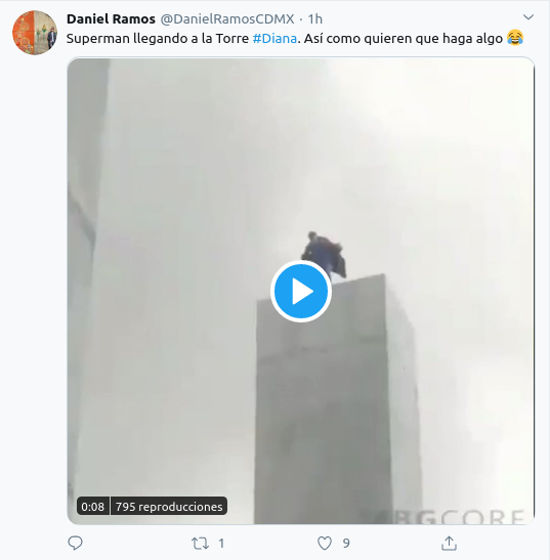The image size is (550, 560).
Task: Open the reply icon under the tweet
Action: pos(75,543)
